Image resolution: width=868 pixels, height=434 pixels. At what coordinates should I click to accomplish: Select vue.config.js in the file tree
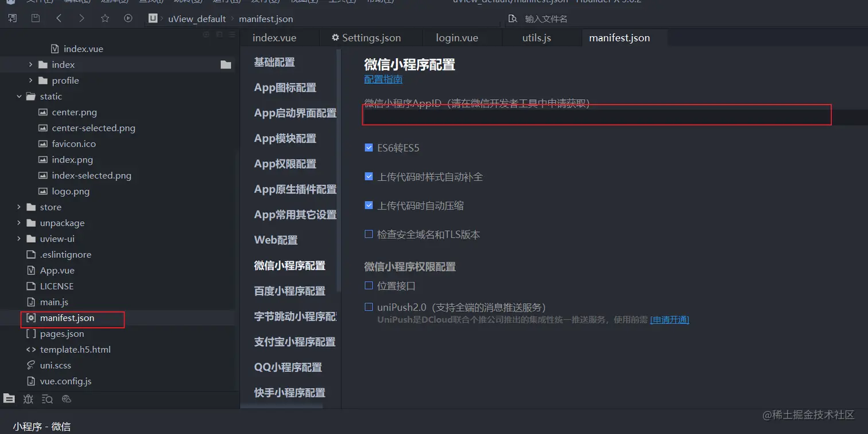pyautogui.click(x=65, y=381)
